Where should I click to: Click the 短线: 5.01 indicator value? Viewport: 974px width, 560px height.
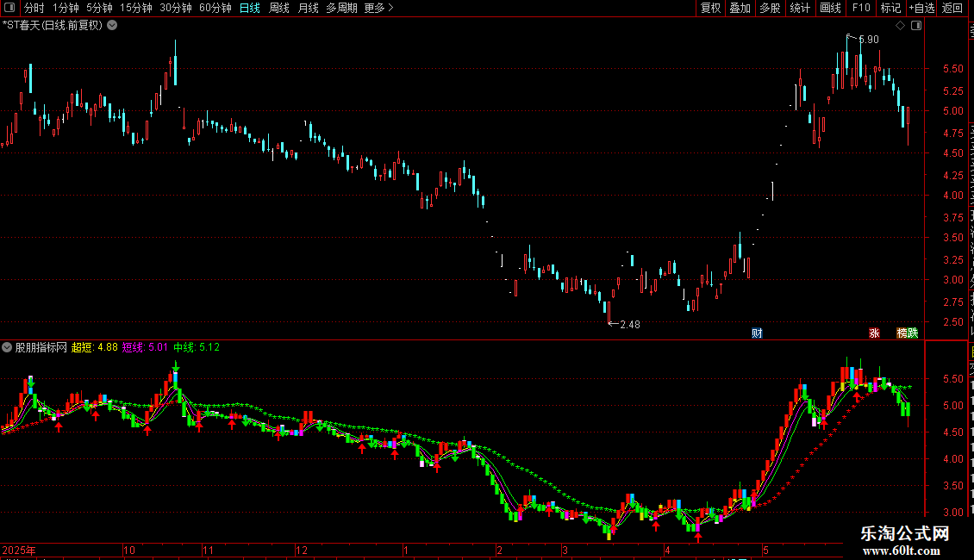pos(146,348)
